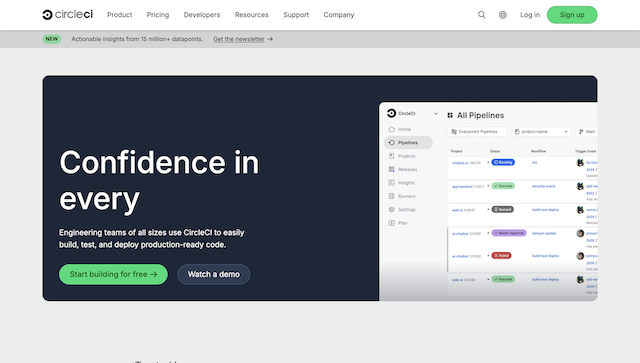Click the Watch a demo button
Viewport: 640px width, 363px height.
[214, 274]
